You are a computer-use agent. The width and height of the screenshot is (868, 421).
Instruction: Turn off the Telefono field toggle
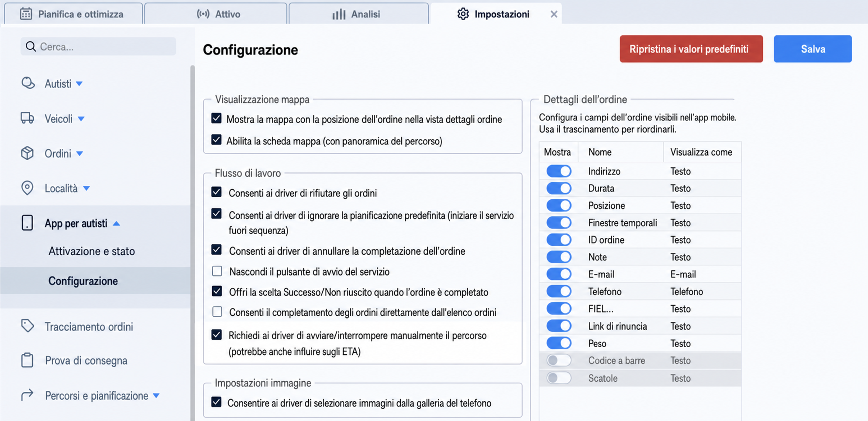click(x=558, y=291)
